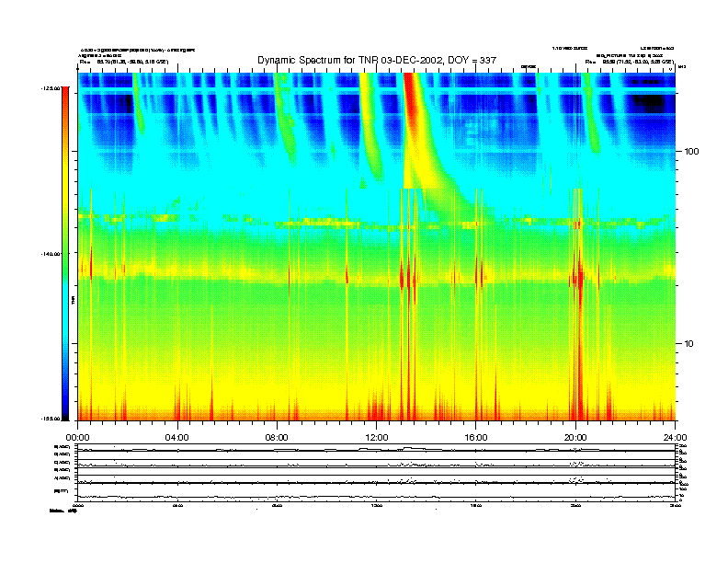Click the small TNR label beside color scale
The height and width of the screenshot is (563, 728).
tap(73, 300)
